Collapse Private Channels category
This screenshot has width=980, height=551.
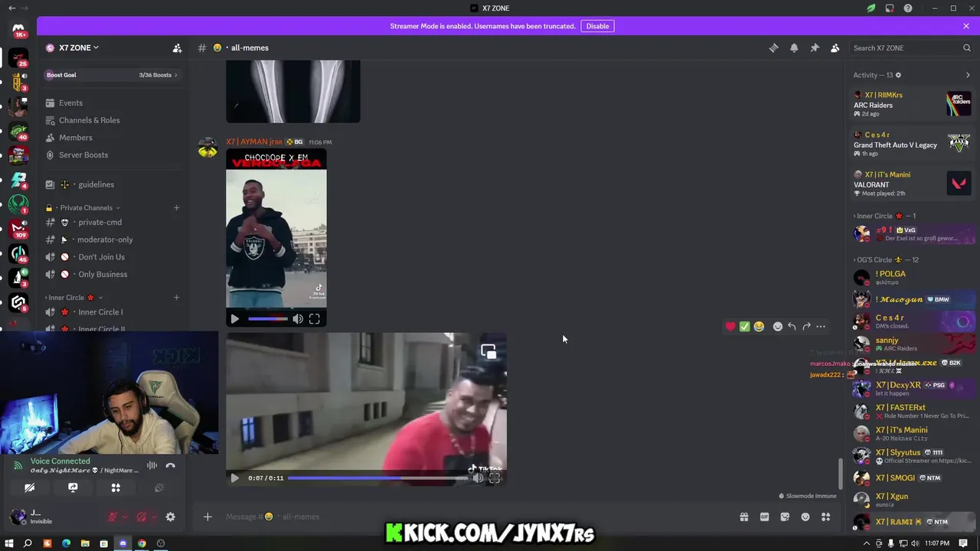coord(87,207)
